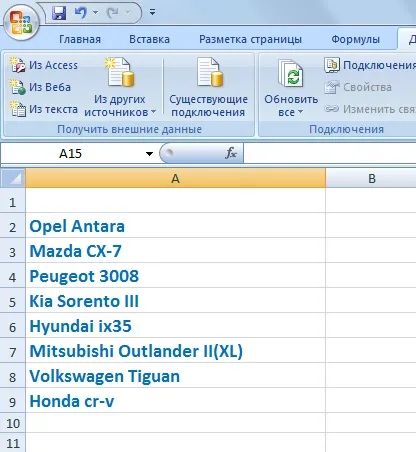Undo the last action
The image size is (416, 452).
[x=80, y=13]
